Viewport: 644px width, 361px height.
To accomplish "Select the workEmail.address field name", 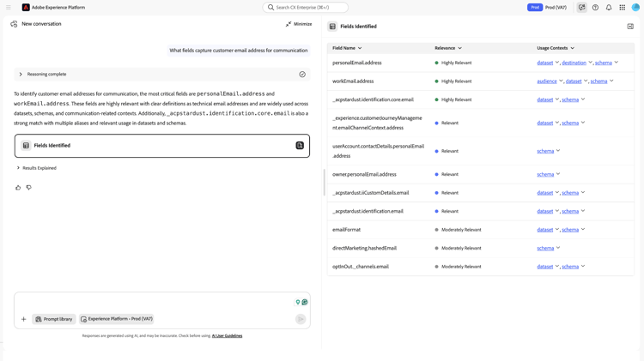I will point(353,81).
